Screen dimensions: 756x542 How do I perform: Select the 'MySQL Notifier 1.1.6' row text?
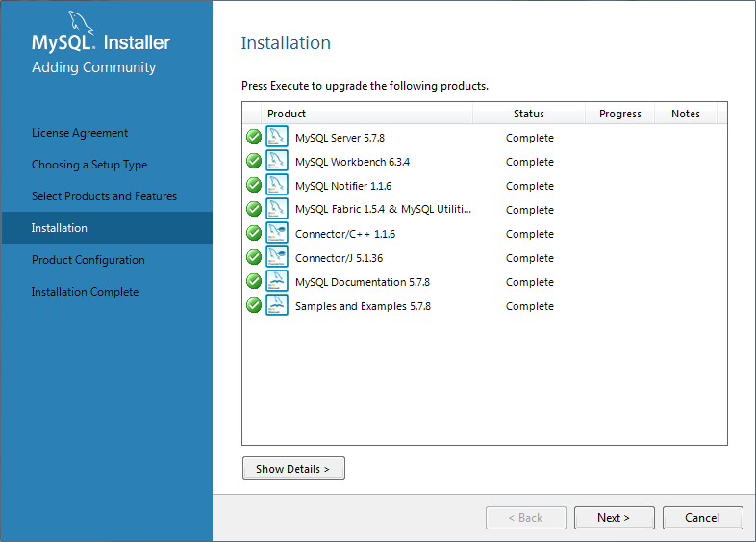click(343, 186)
